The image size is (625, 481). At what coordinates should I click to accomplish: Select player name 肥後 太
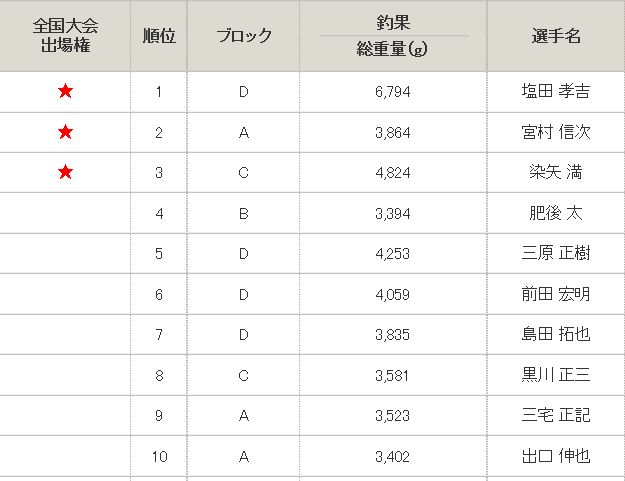coord(556,213)
